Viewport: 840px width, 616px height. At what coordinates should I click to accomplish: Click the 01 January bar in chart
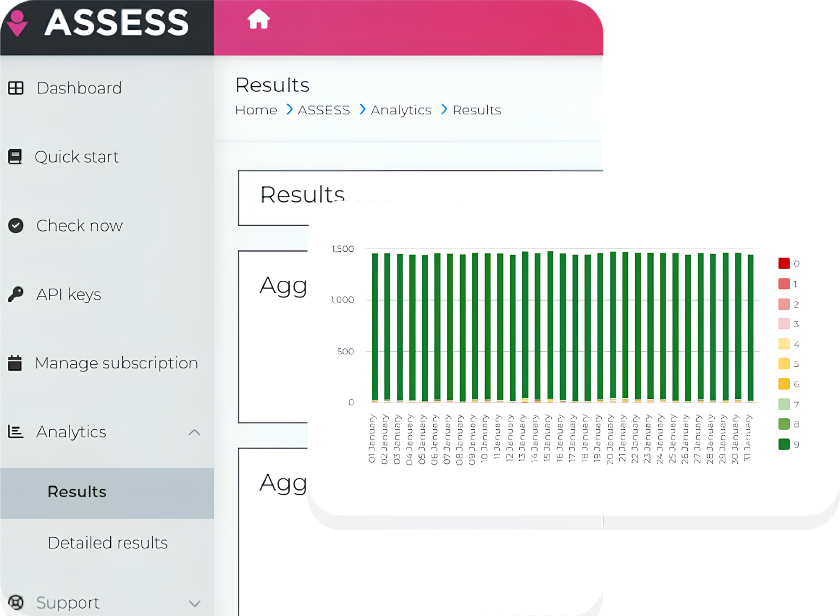375,327
